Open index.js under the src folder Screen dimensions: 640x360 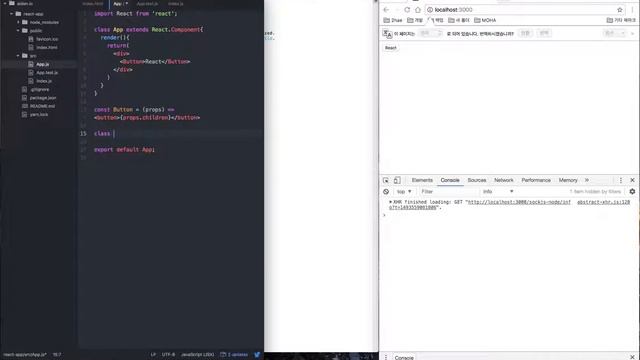tap(44, 81)
